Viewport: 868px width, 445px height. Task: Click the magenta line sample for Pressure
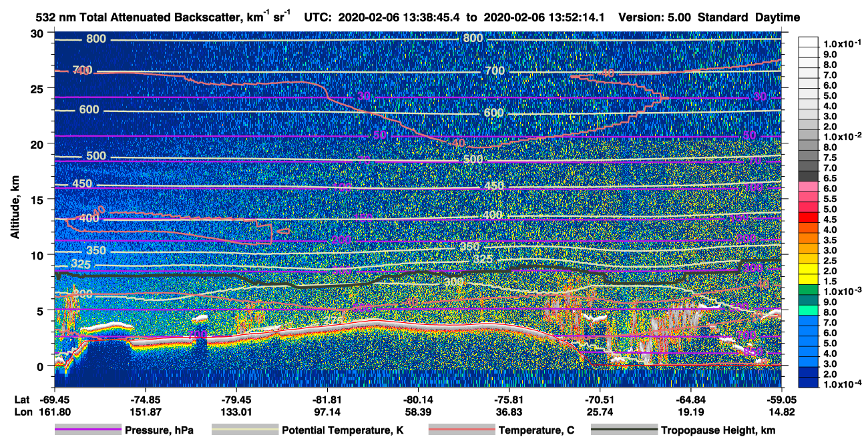pos(87,430)
